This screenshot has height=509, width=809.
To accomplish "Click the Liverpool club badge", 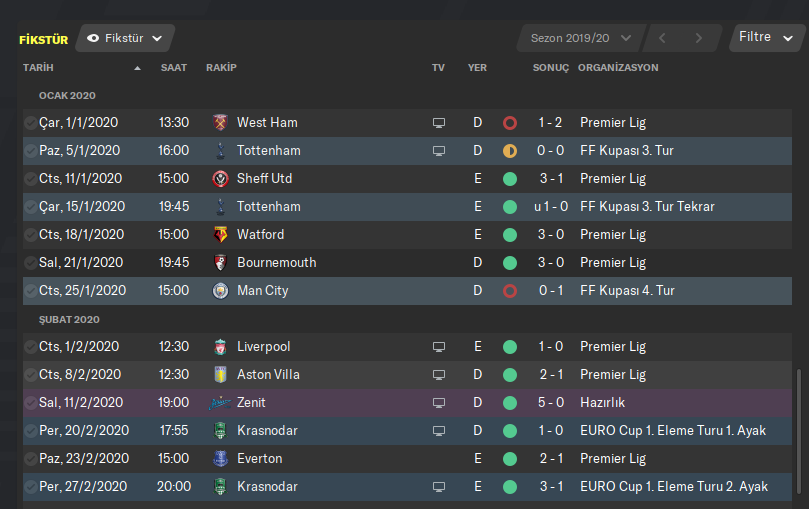I will pos(220,347).
